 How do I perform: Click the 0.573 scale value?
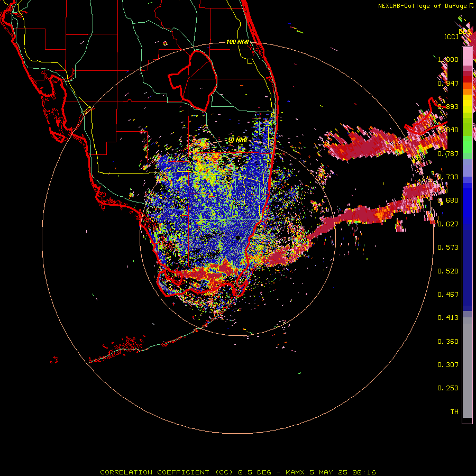[x=448, y=248]
